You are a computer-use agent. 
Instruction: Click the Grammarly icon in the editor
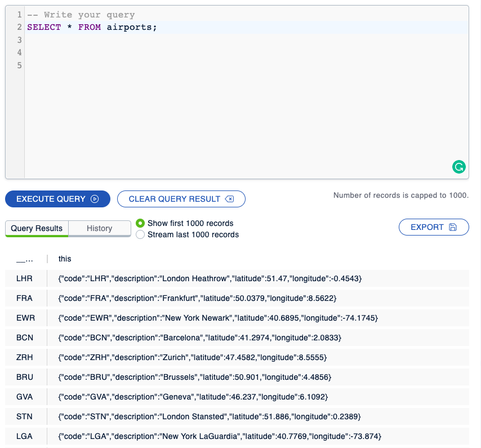(459, 167)
